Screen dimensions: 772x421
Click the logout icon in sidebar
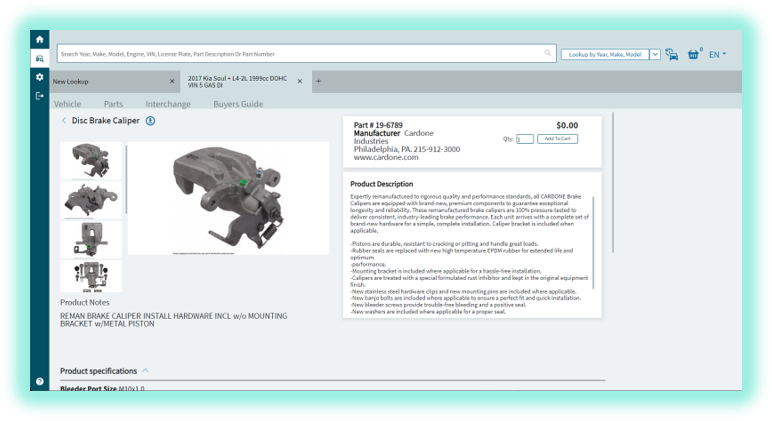[x=39, y=96]
